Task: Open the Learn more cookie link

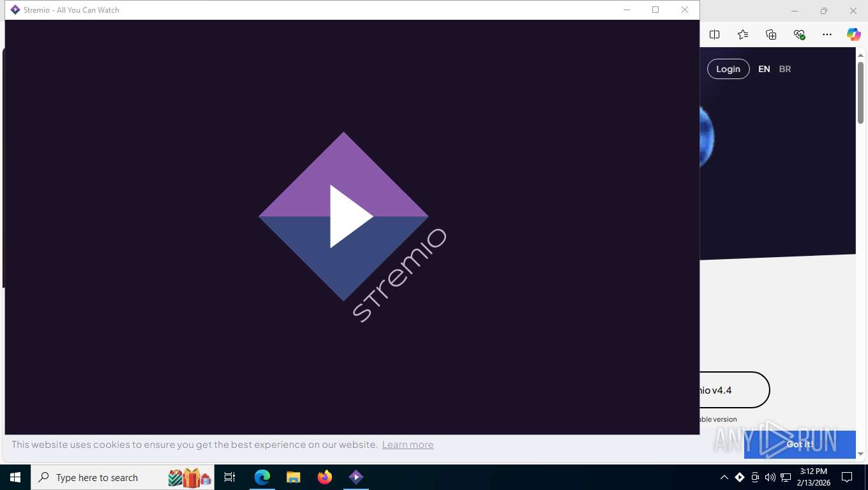Action: point(408,445)
